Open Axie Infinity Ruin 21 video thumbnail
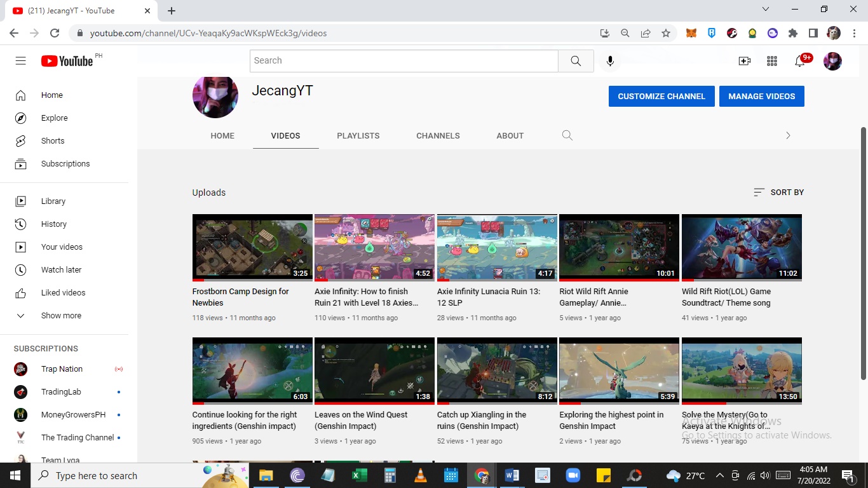The width and height of the screenshot is (868, 488). click(374, 247)
